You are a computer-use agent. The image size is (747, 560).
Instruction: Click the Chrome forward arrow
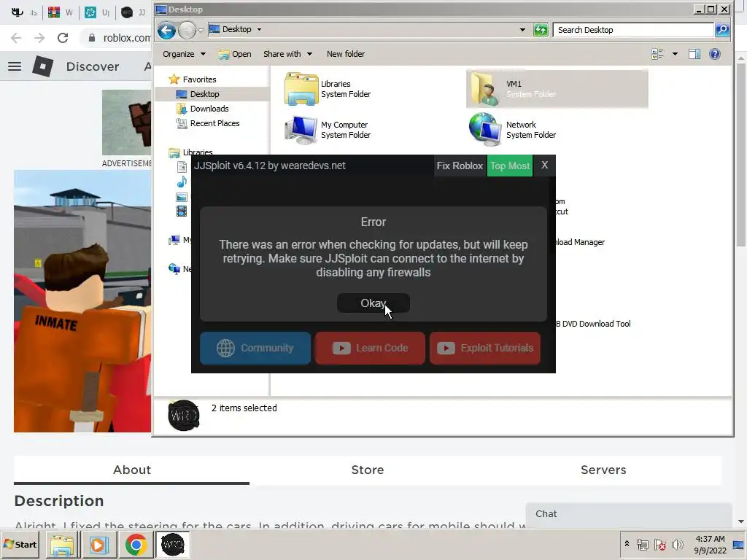(39, 38)
